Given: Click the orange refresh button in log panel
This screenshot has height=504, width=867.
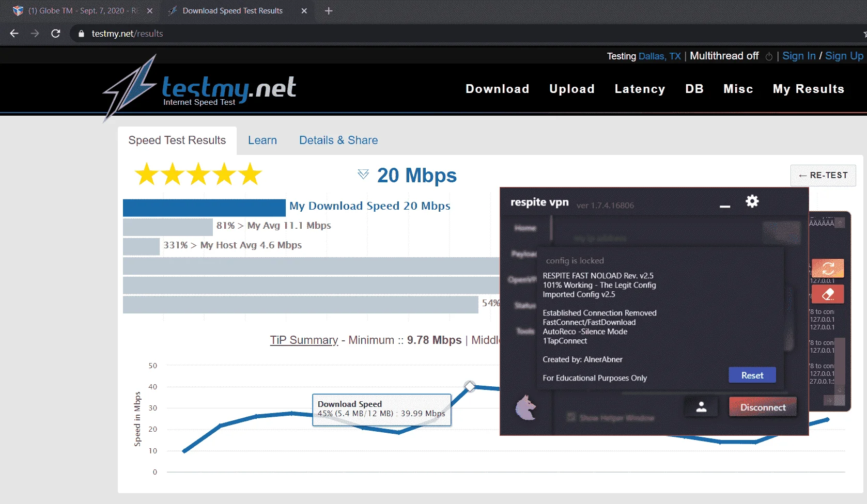Looking at the screenshot, I should tap(828, 268).
